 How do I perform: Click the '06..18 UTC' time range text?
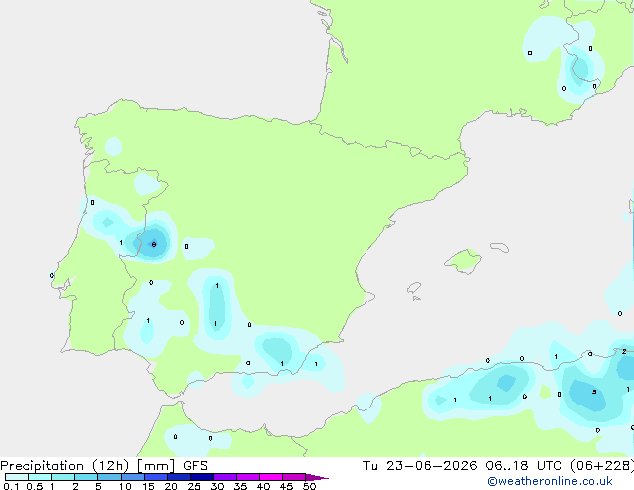point(524,466)
